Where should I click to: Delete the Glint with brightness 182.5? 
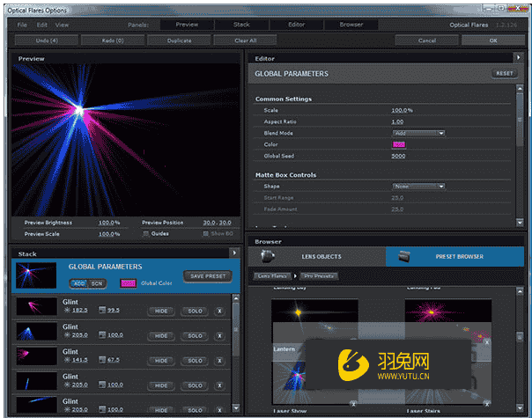pos(219,311)
